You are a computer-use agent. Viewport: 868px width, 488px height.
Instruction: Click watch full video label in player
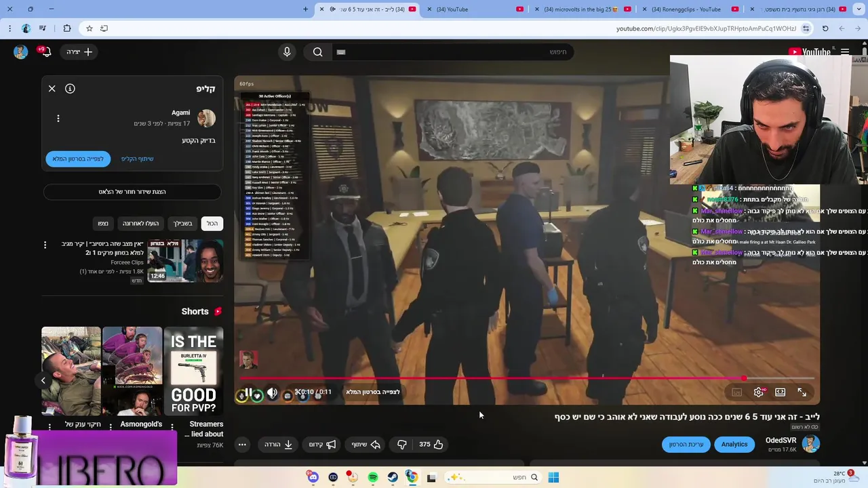click(x=372, y=392)
